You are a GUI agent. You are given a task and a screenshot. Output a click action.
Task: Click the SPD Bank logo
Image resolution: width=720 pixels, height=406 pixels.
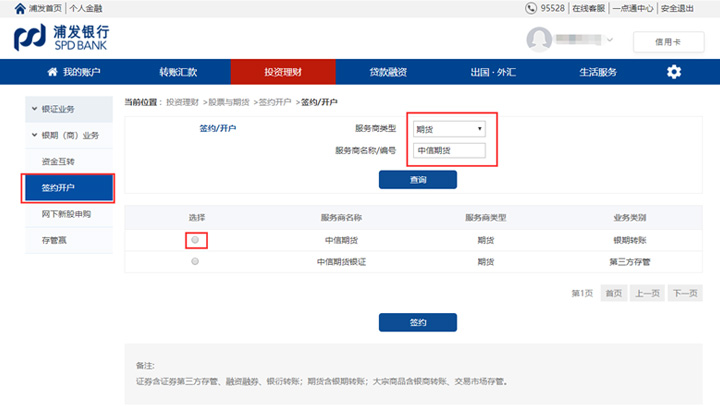point(62,39)
